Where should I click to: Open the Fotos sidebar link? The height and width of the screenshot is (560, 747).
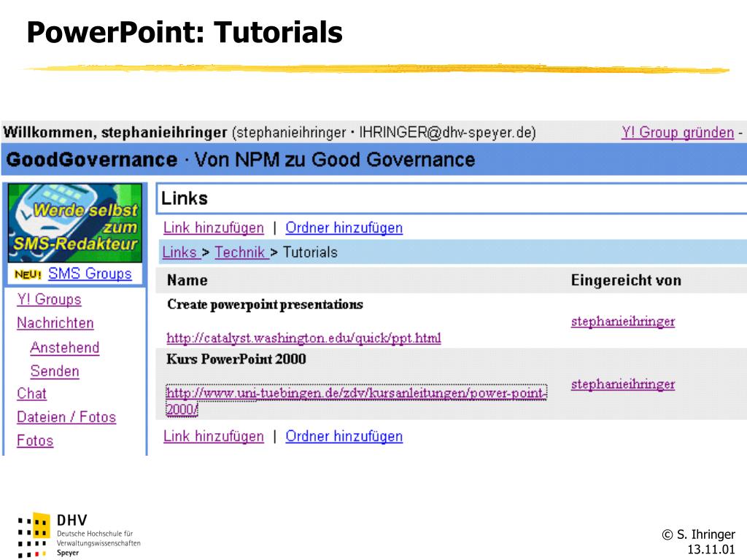pyautogui.click(x=35, y=441)
